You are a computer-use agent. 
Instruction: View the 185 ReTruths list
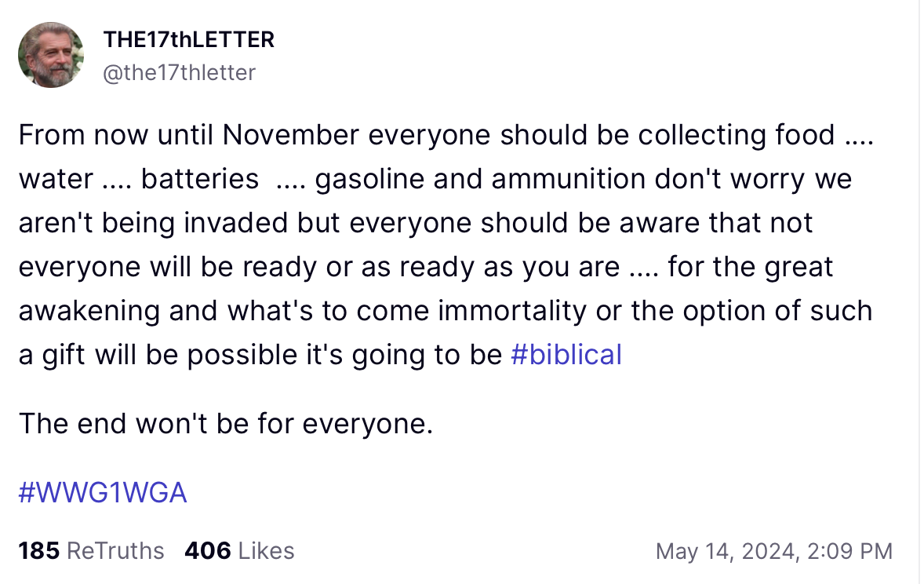(91, 551)
